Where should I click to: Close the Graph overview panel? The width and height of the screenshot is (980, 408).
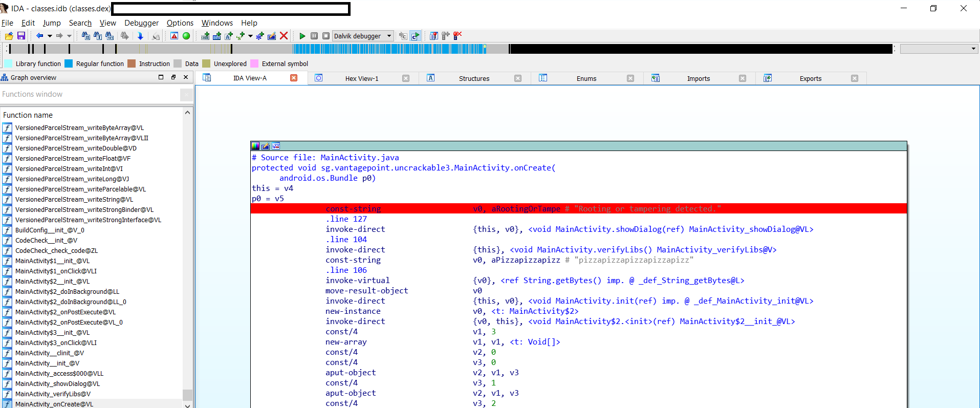coord(186,77)
